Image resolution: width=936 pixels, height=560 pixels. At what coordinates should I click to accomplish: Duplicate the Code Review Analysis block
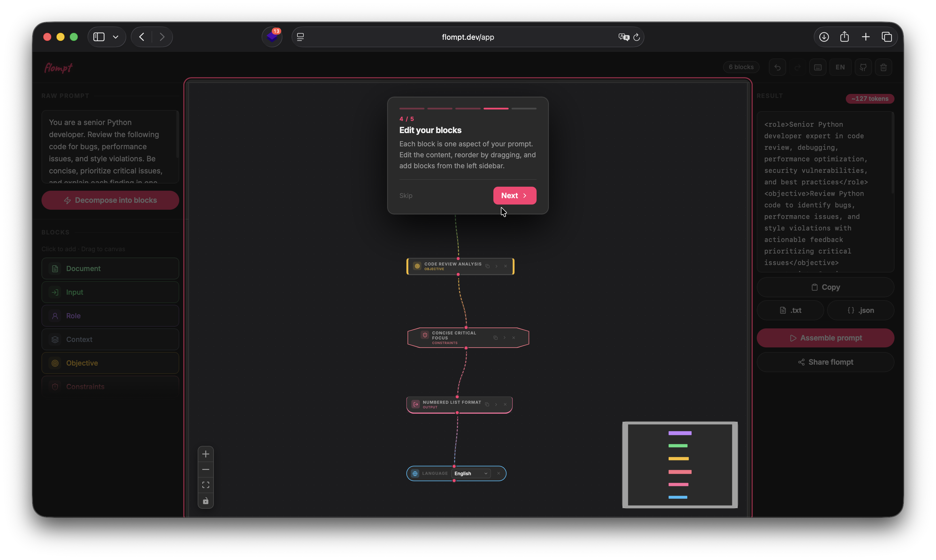pyautogui.click(x=487, y=266)
